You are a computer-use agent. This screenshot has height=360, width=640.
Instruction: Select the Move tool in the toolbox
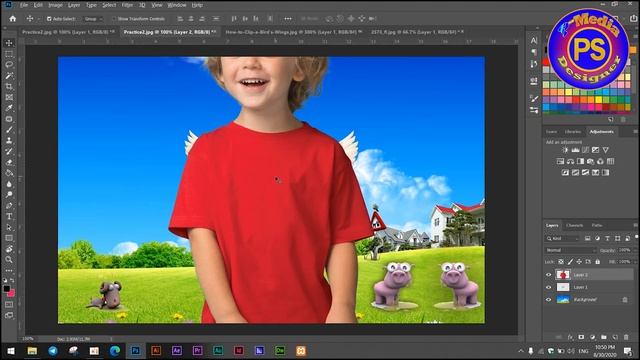point(9,43)
